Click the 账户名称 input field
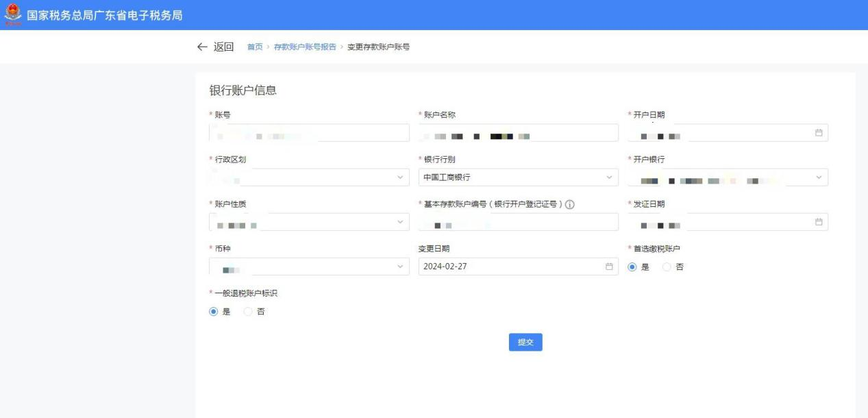The height and width of the screenshot is (418, 868). coord(517,133)
